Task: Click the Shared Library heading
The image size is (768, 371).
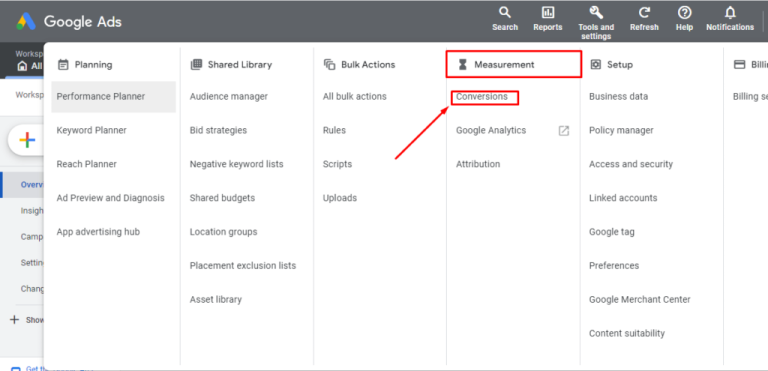Action: (240, 65)
